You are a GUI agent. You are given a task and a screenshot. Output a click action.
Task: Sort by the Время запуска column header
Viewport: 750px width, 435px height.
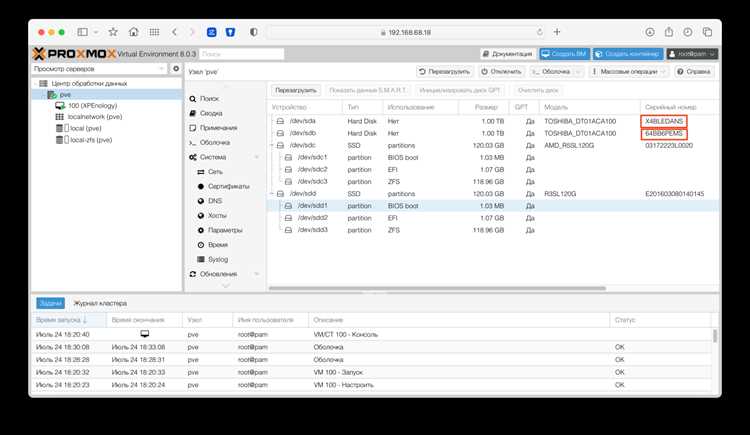click(x=69, y=320)
